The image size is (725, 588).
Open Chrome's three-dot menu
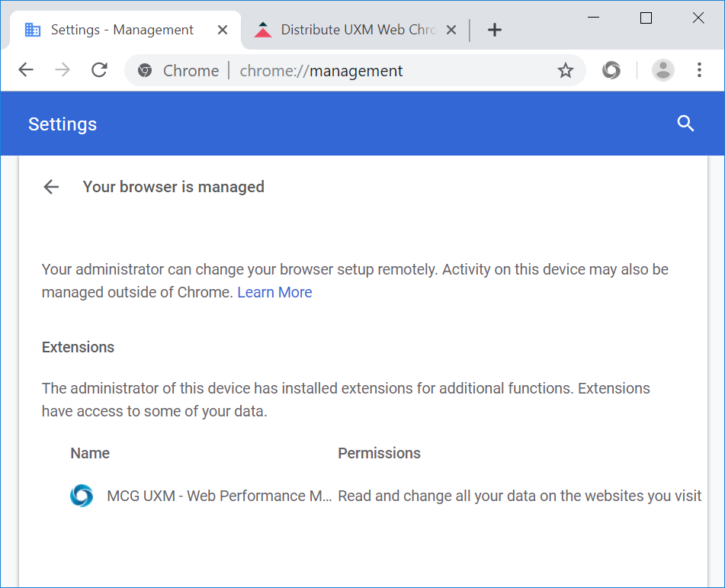699,71
